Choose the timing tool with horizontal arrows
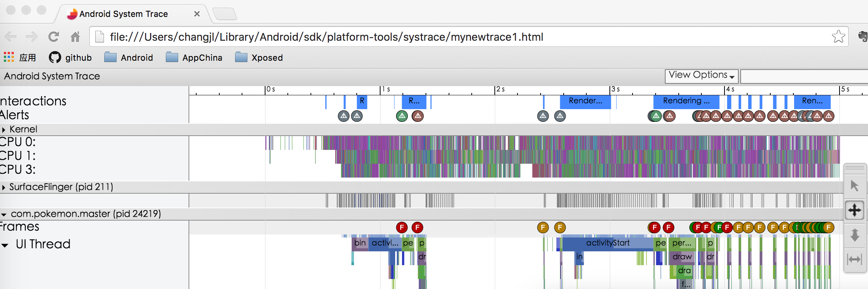The width and height of the screenshot is (868, 289). click(x=855, y=259)
